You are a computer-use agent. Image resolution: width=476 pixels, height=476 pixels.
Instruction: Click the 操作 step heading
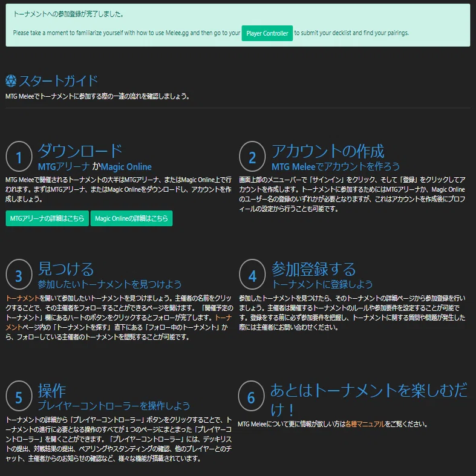click(x=52, y=391)
